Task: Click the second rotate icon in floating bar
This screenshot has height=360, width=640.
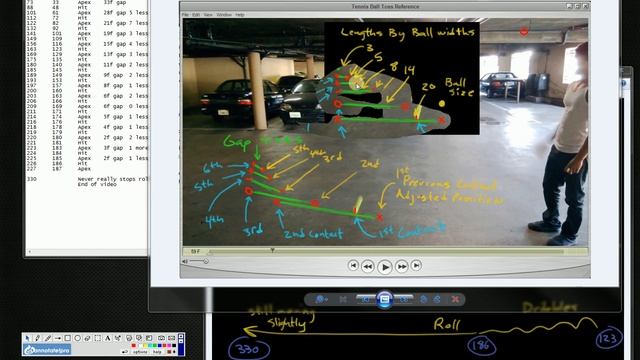Action: click(436, 300)
